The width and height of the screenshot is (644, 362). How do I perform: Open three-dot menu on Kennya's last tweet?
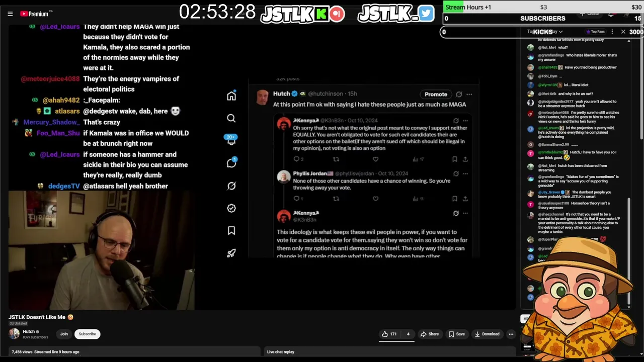(465, 213)
